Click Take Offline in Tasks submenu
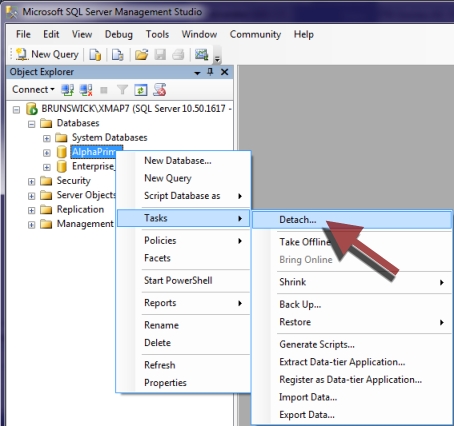 pyautogui.click(x=352, y=242)
